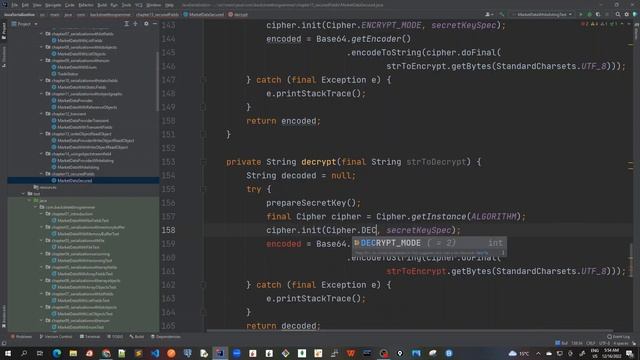Collapse chapter15_securedFields package folder

[x=42, y=174]
